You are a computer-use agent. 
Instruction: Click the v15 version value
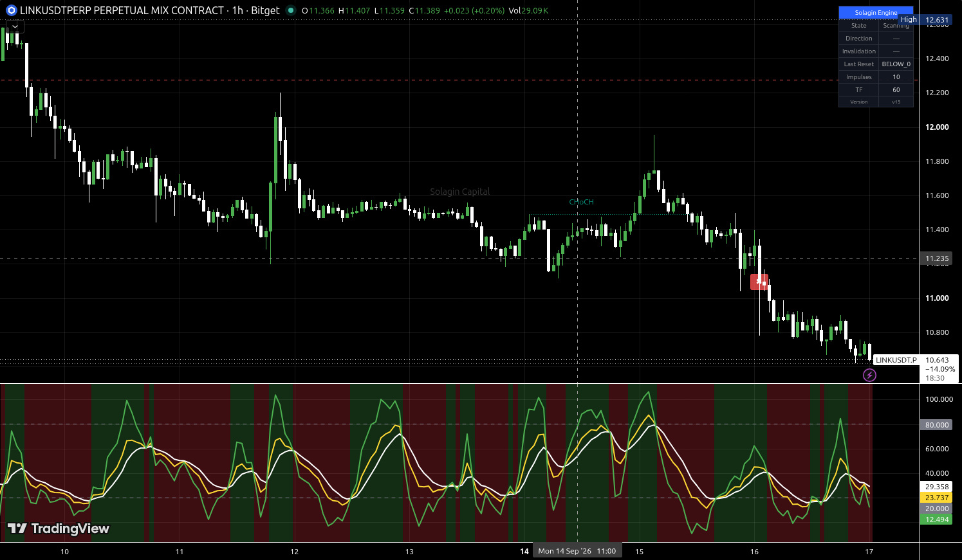(x=896, y=102)
